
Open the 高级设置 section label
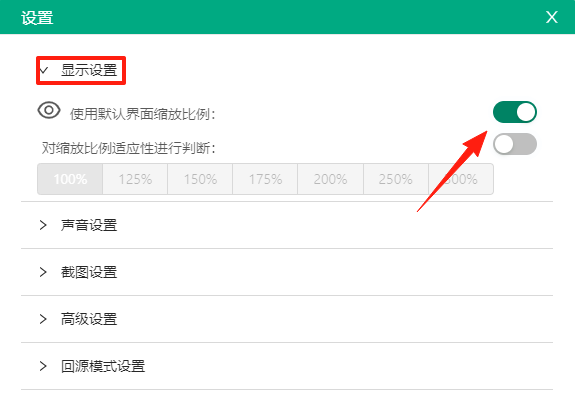pyautogui.click(x=89, y=319)
